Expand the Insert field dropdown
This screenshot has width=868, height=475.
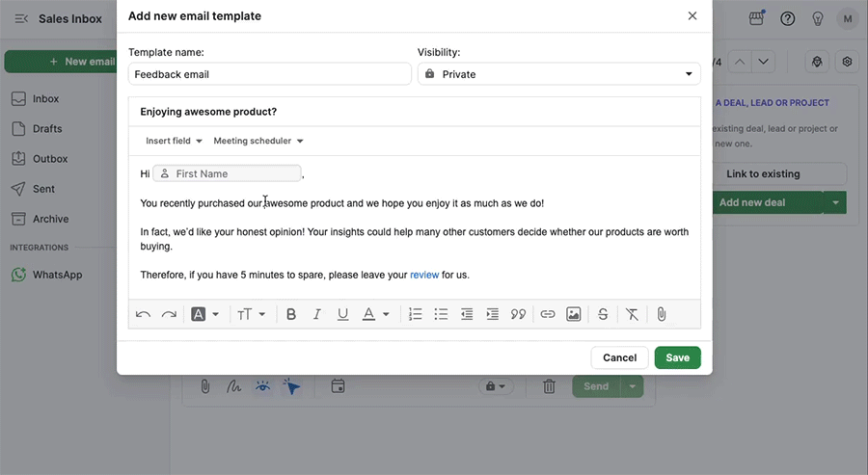(174, 141)
